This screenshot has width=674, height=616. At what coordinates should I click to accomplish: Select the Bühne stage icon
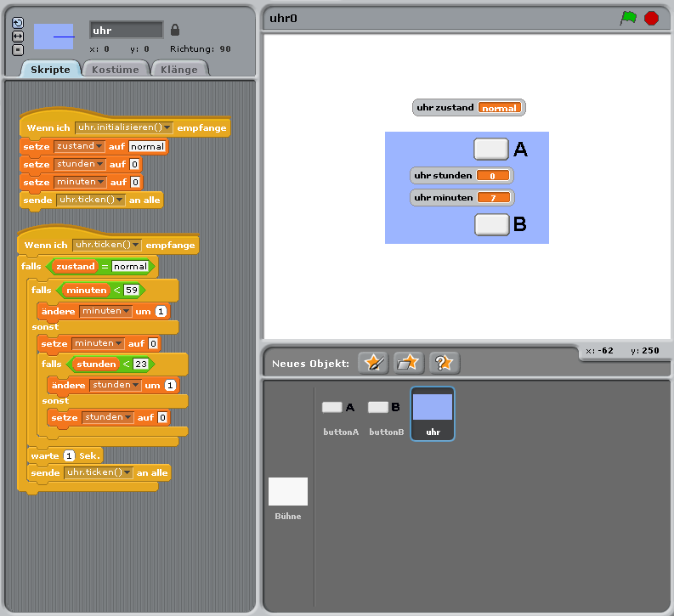(288, 497)
